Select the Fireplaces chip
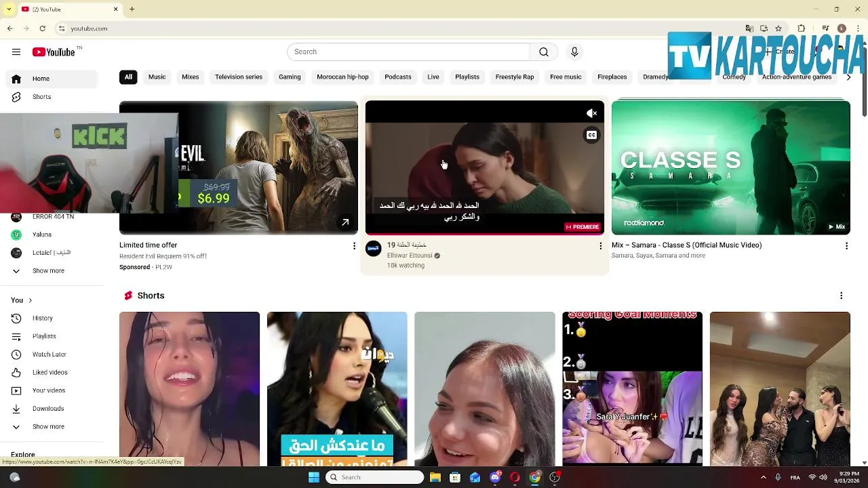The height and width of the screenshot is (488, 868). pyautogui.click(x=612, y=77)
